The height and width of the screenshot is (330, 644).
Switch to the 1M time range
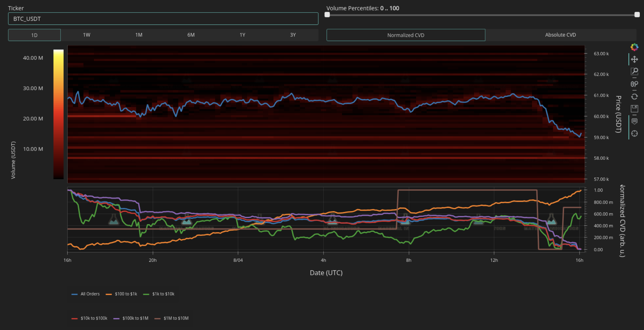click(139, 35)
